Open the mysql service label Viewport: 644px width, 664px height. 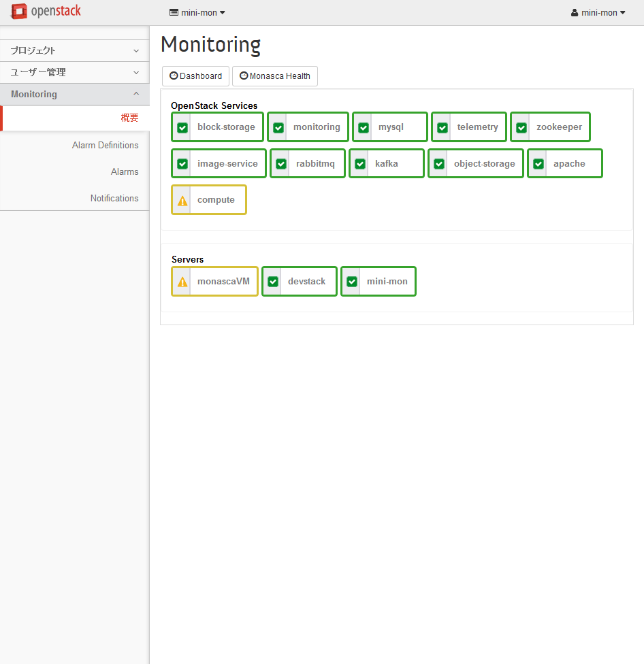391,127
